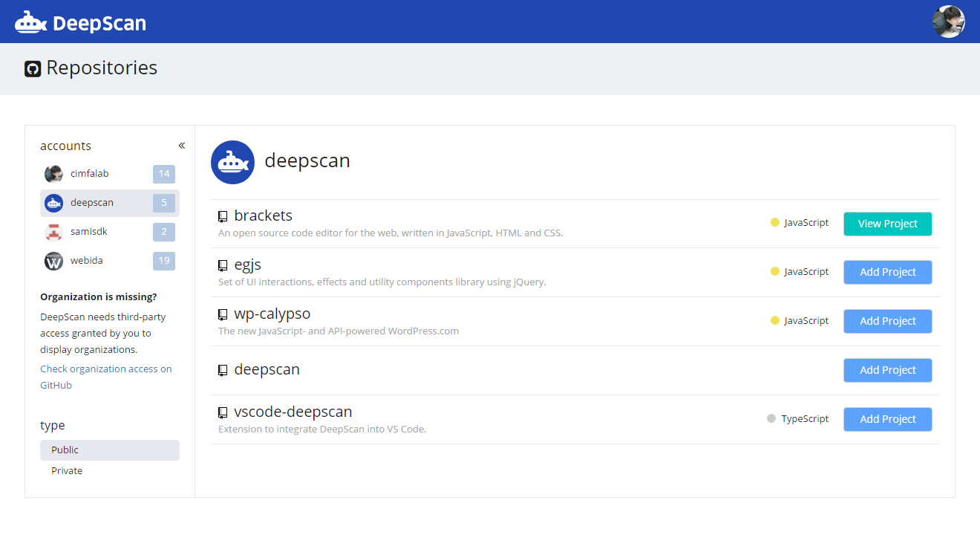The height and width of the screenshot is (535, 980).
Task: Click the samisdk account avatar icon
Action: (x=53, y=232)
